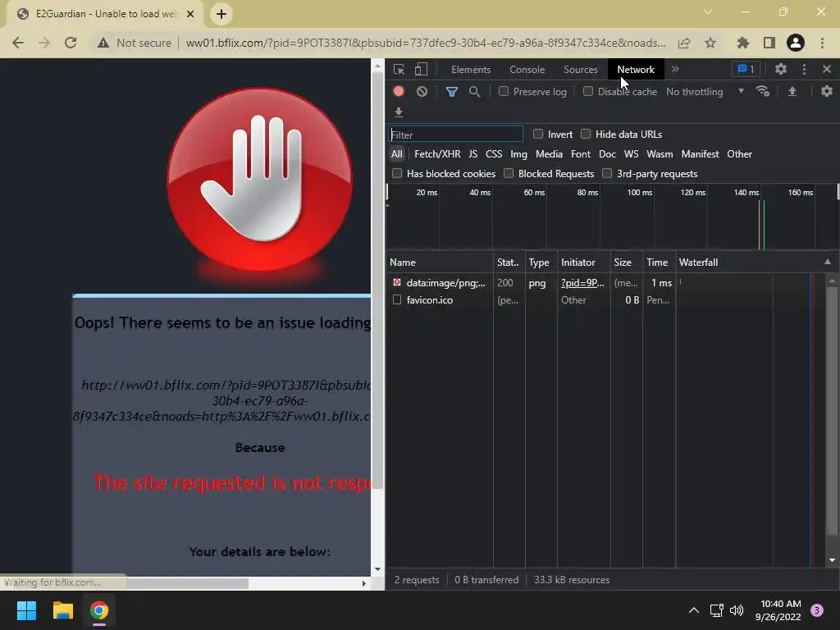Stop recording network log
840x630 pixels.
399,91
